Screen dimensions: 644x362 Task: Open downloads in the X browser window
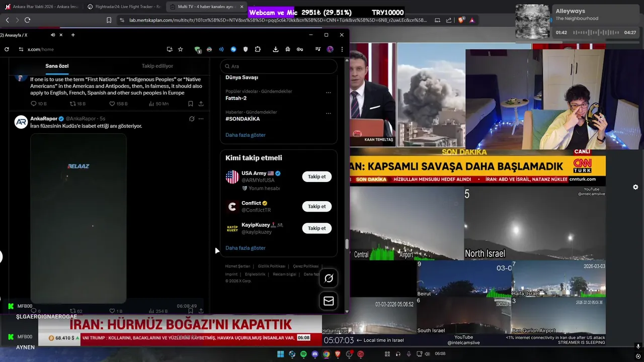click(x=276, y=49)
